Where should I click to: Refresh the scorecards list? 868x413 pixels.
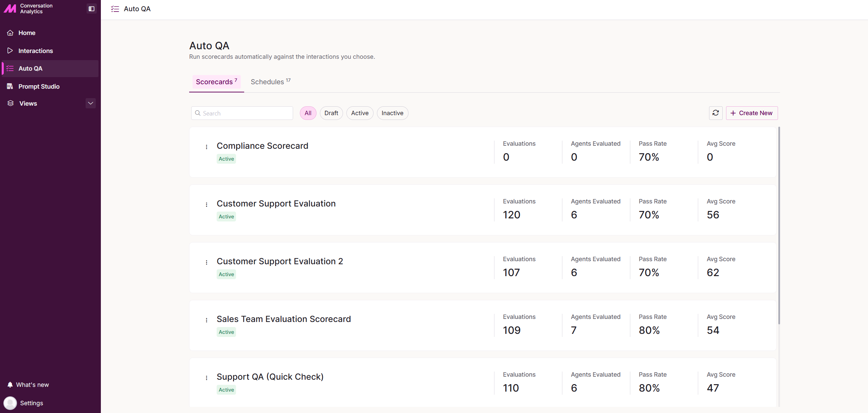pyautogui.click(x=716, y=113)
